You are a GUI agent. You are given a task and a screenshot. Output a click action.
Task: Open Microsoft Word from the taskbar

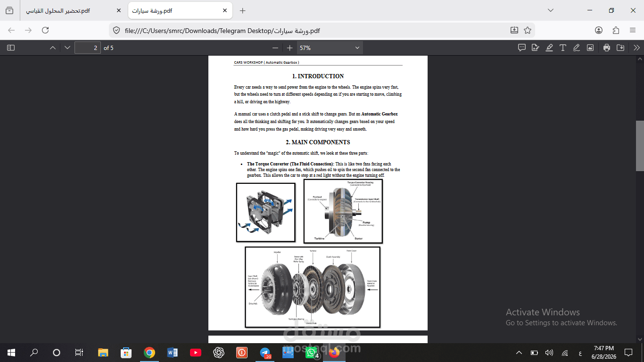point(172,353)
